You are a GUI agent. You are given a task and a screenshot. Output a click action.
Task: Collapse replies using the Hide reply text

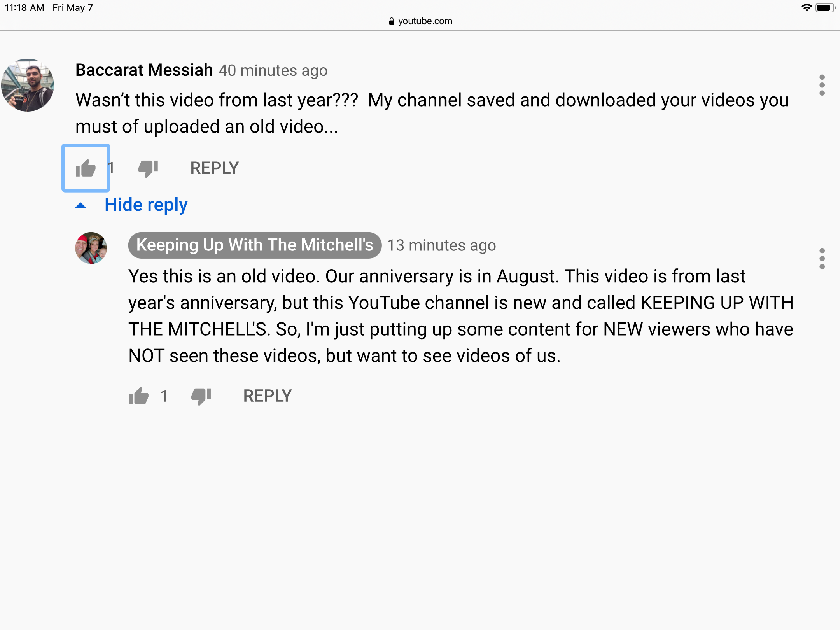(x=146, y=205)
